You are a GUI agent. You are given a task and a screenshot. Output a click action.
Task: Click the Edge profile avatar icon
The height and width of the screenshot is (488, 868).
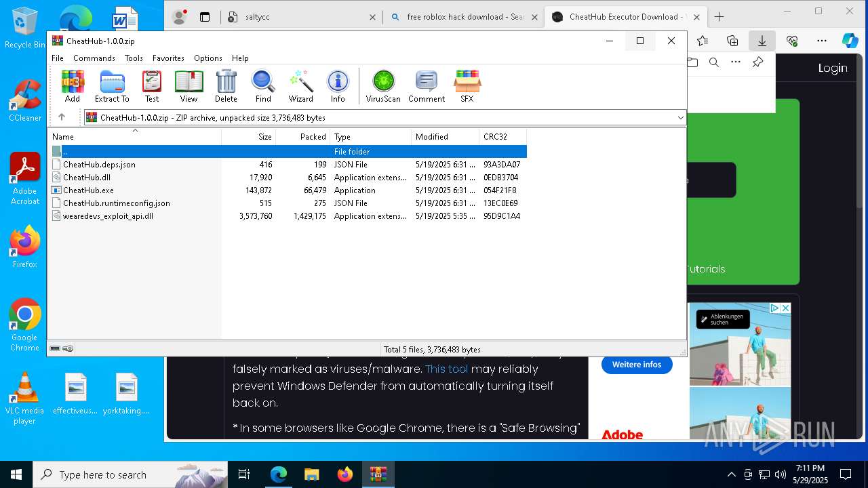coord(179,17)
